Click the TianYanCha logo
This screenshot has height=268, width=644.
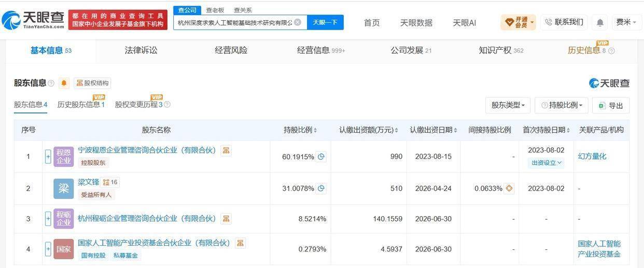[32, 20]
